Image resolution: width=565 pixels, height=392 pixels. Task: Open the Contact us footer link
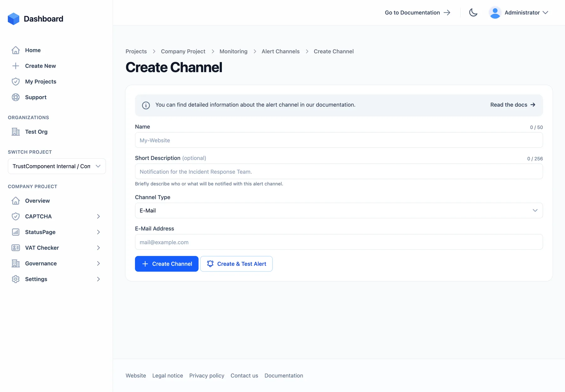coord(245,376)
